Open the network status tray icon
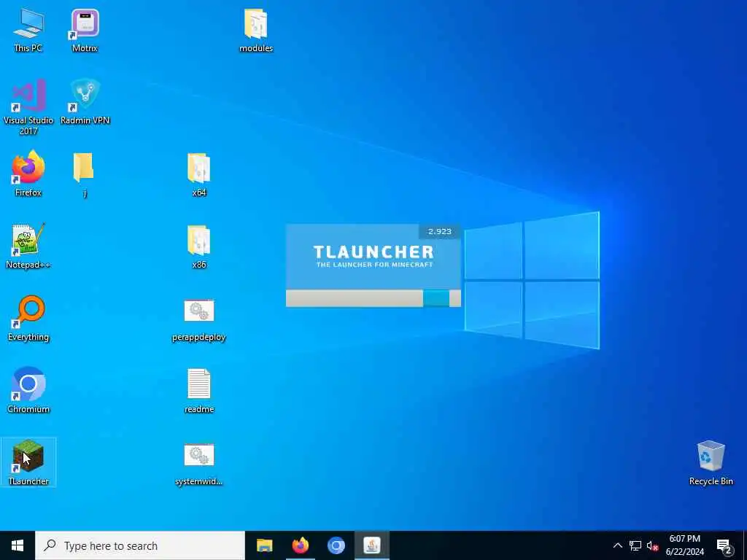Viewport: 747px width, 560px height. [635, 545]
